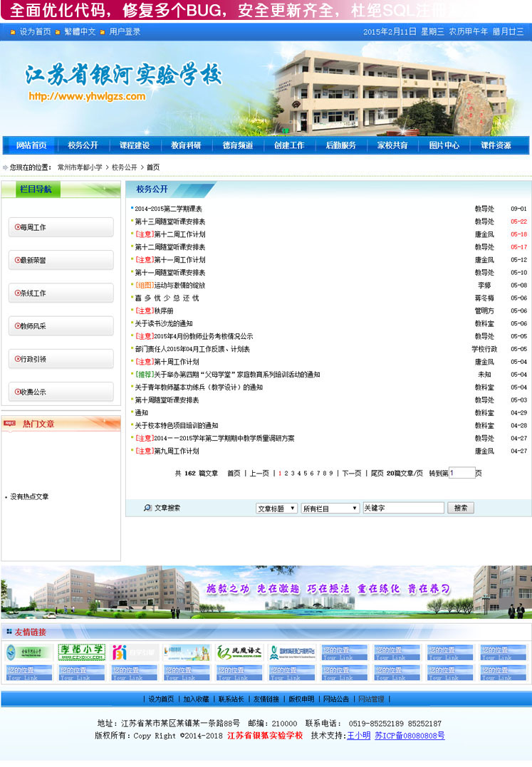
Task: Click 网站公告 in the footer bar
Action: (336, 699)
